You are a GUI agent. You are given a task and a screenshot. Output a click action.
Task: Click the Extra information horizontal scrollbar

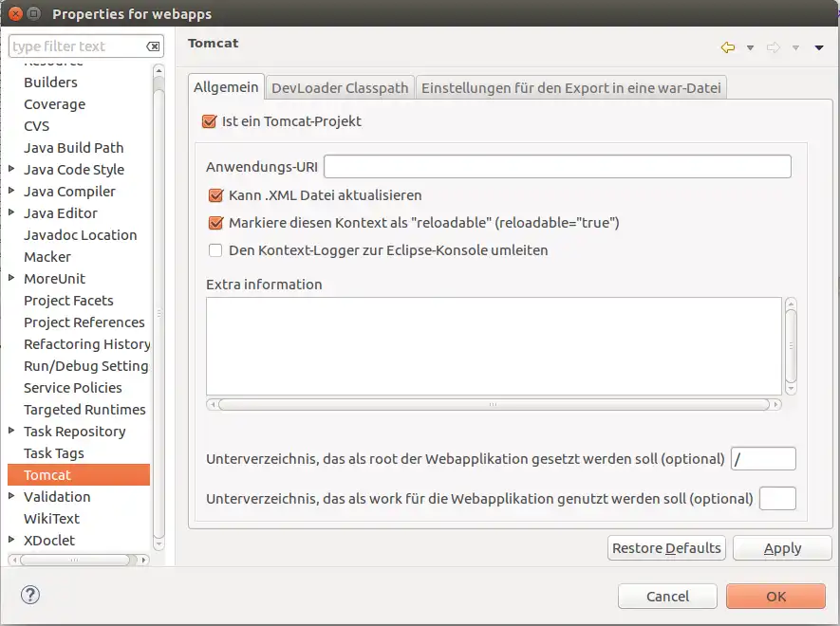tap(493, 404)
